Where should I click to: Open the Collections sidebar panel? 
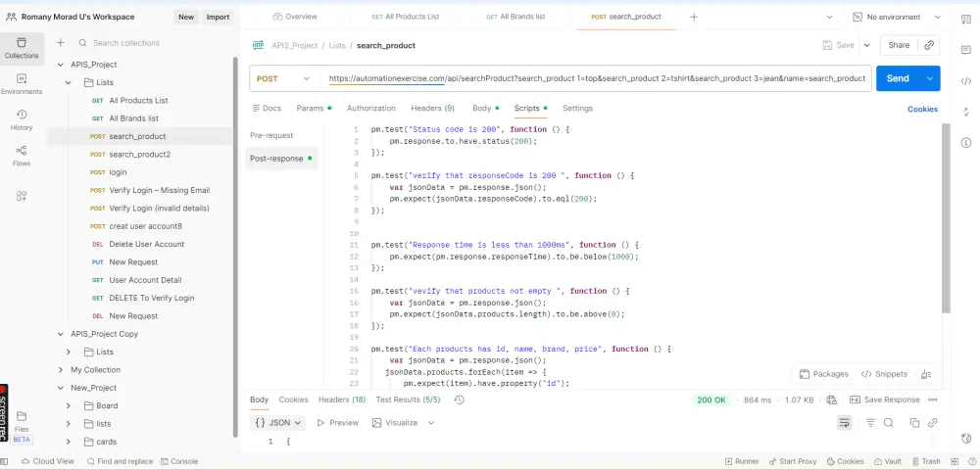[22, 49]
